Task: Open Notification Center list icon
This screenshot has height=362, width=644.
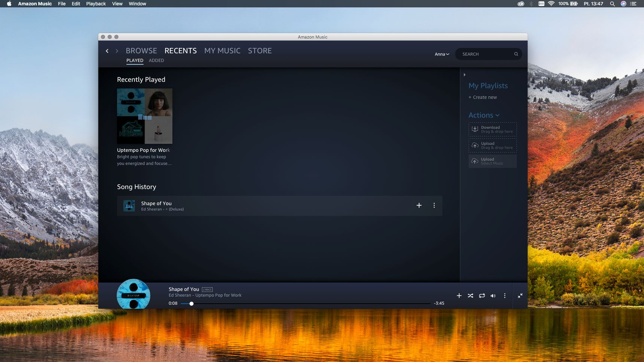Action: [634, 4]
